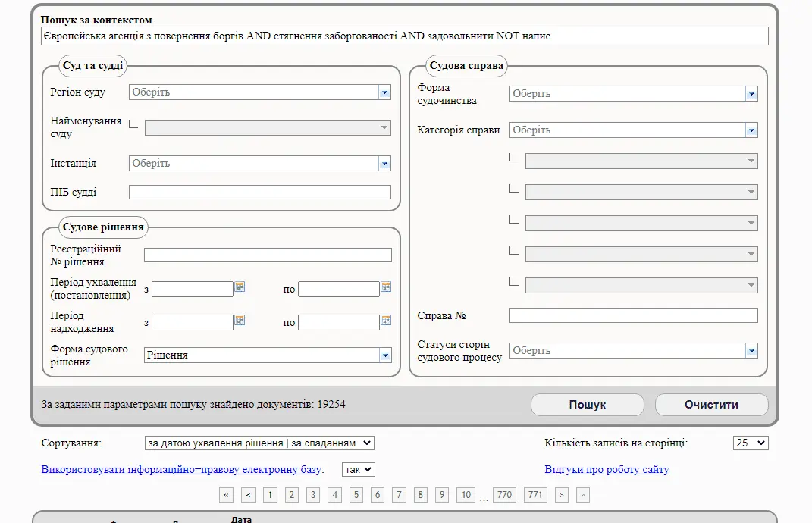Click the dropdown arrow beside Категорія справи
This screenshot has width=812, height=523.
click(x=751, y=130)
